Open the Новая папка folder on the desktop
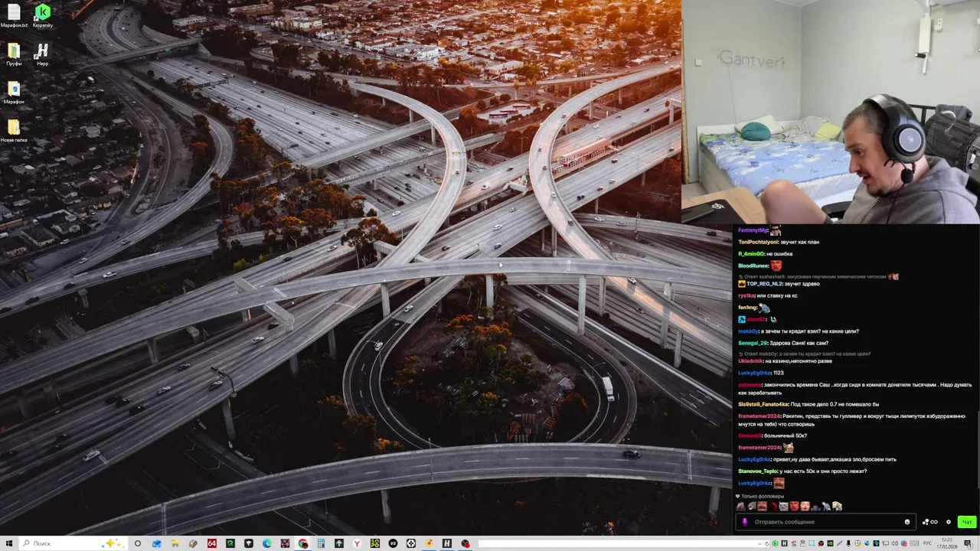 14,131
